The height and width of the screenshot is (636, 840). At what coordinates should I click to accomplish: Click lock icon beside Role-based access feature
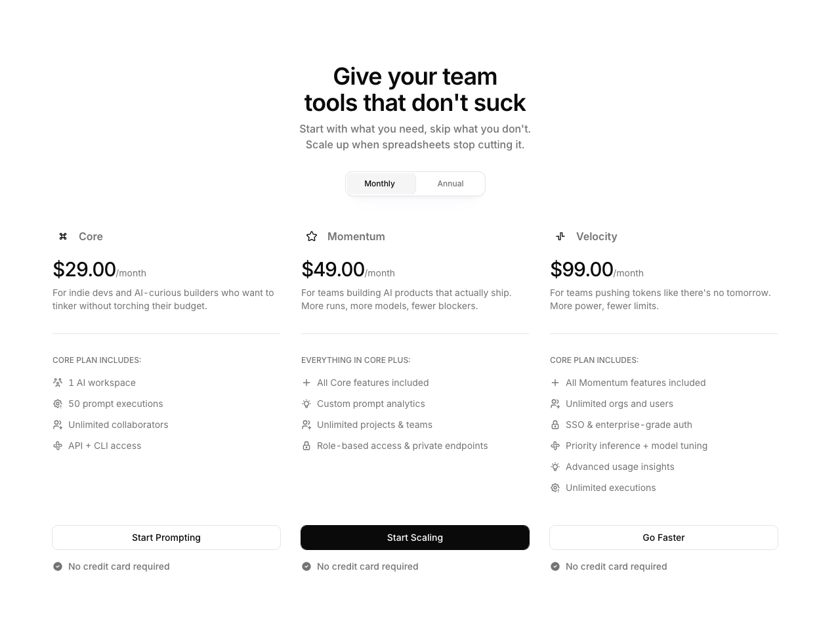click(306, 446)
